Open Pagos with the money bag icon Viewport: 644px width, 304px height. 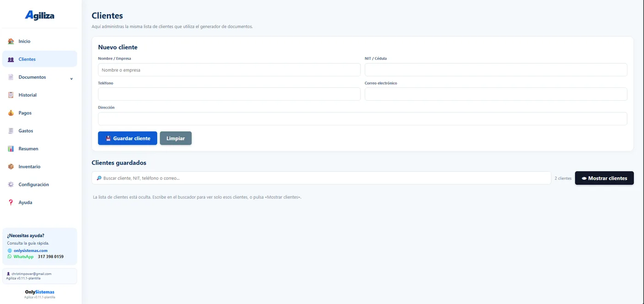(11, 113)
